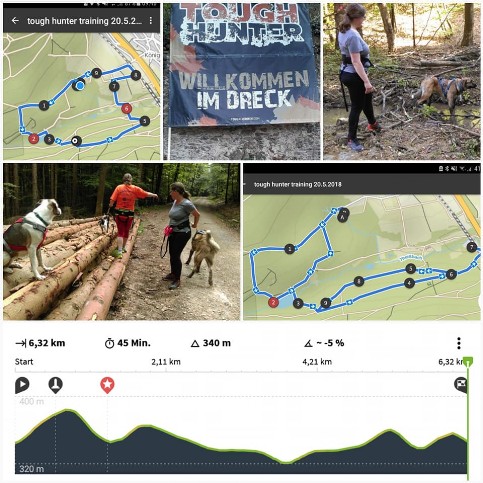
Task: Tap the 340 m elevation stat
Action: (x=211, y=343)
